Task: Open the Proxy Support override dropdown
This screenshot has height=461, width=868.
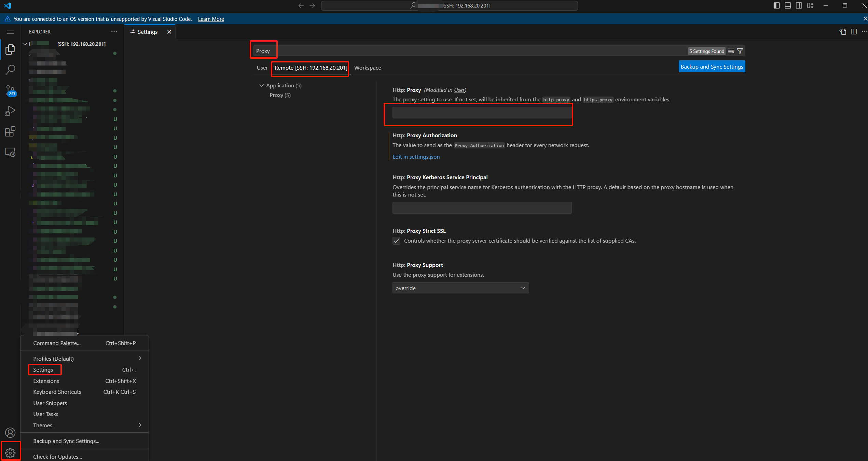Action: pos(460,288)
